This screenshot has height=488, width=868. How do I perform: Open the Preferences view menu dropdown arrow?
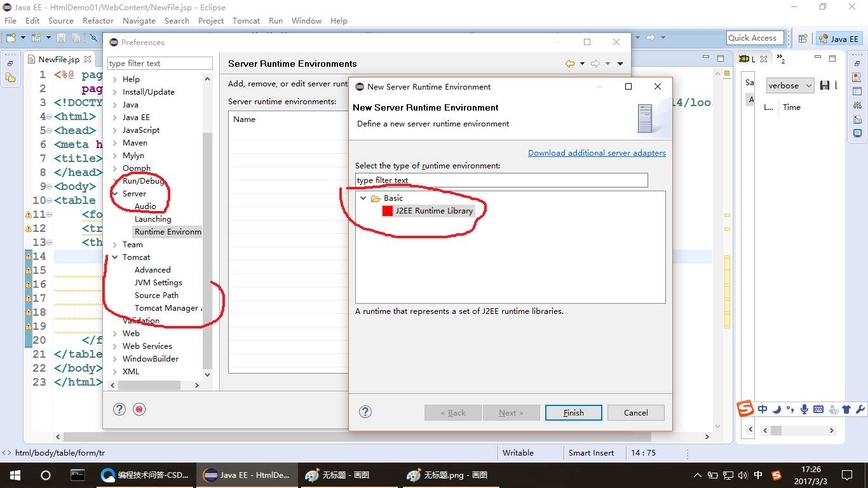(x=620, y=64)
